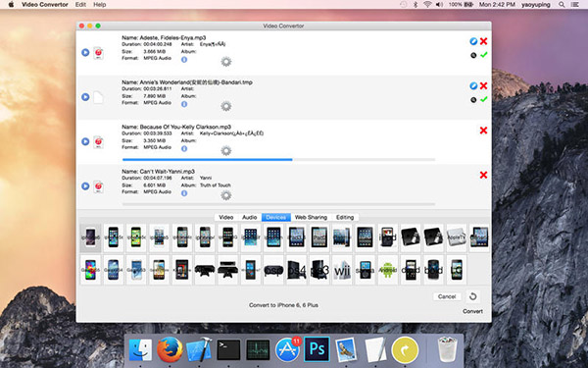Remove Because Of You file with red X
The image size is (588, 368).
point(484,131)
